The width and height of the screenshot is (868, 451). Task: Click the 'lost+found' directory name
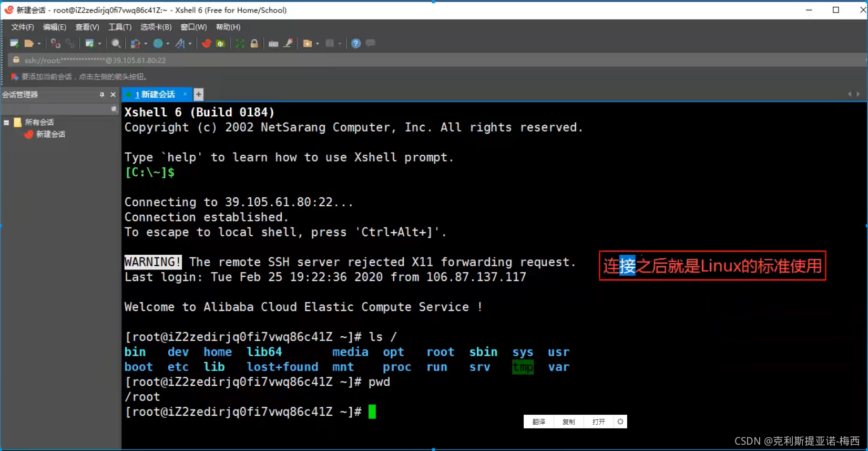[283, 367]
